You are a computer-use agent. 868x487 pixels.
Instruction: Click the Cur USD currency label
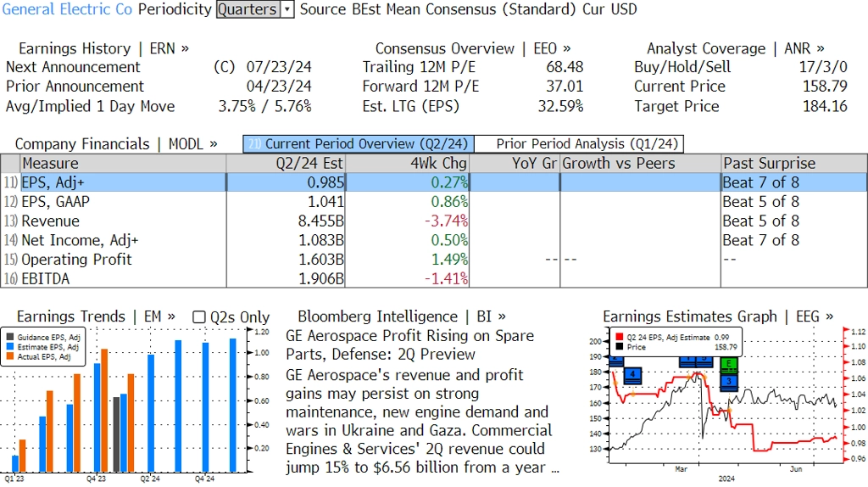[609, 9]
